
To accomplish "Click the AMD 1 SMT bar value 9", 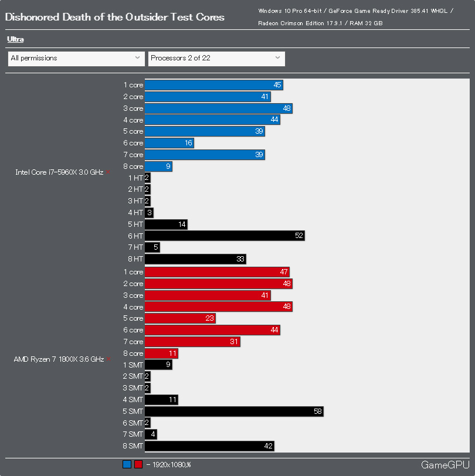I will tap(168, 365).
